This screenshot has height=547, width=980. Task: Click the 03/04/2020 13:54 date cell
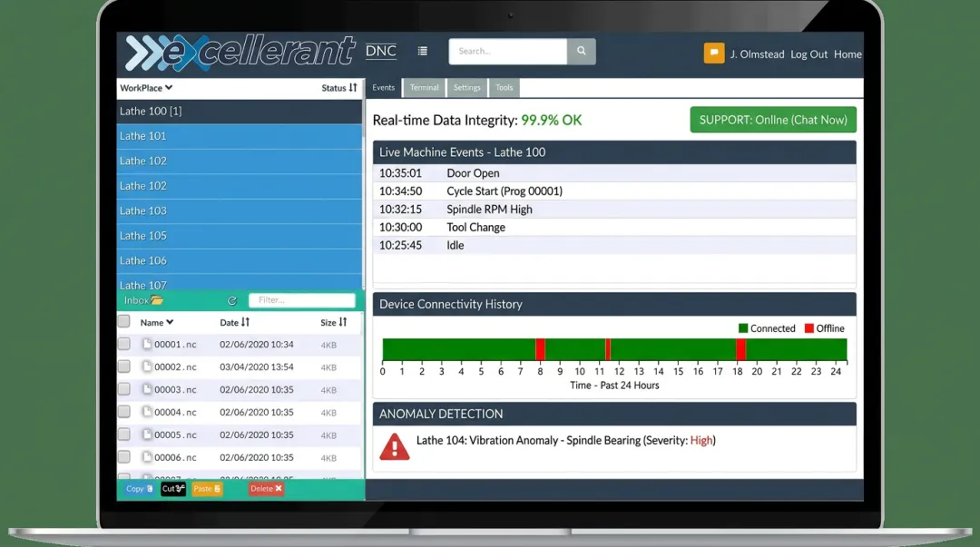(256, 367)
